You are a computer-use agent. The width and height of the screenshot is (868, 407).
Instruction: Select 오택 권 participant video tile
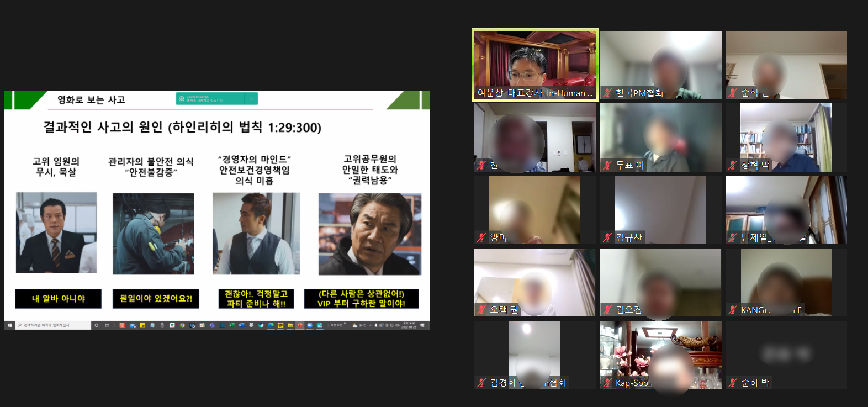[535, 282]
